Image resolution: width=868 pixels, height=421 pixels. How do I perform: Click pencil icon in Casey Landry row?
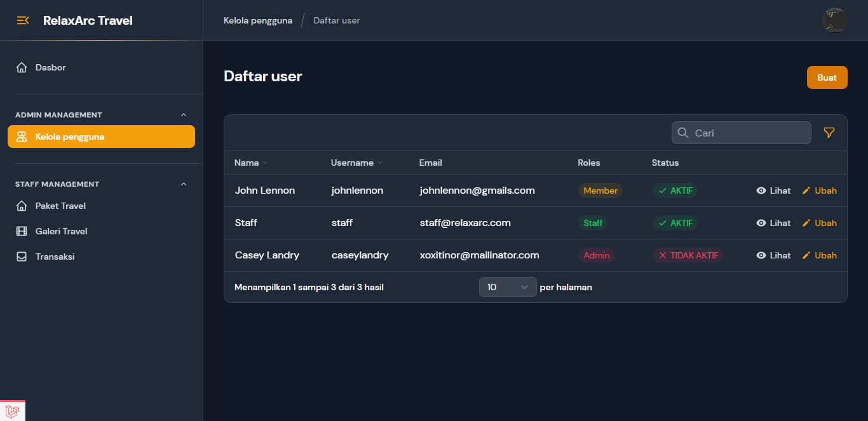click(x=806, y=255)
